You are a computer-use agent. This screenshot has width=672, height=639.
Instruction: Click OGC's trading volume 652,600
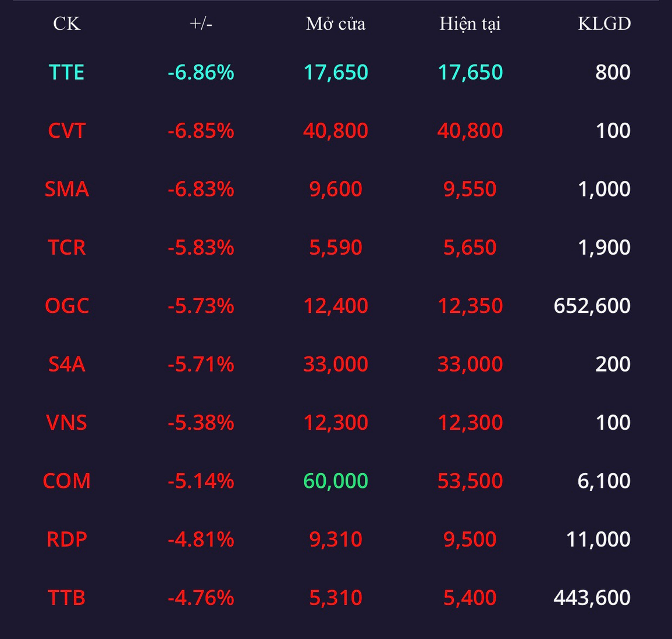pyautogui.click(x=592, y=306)
